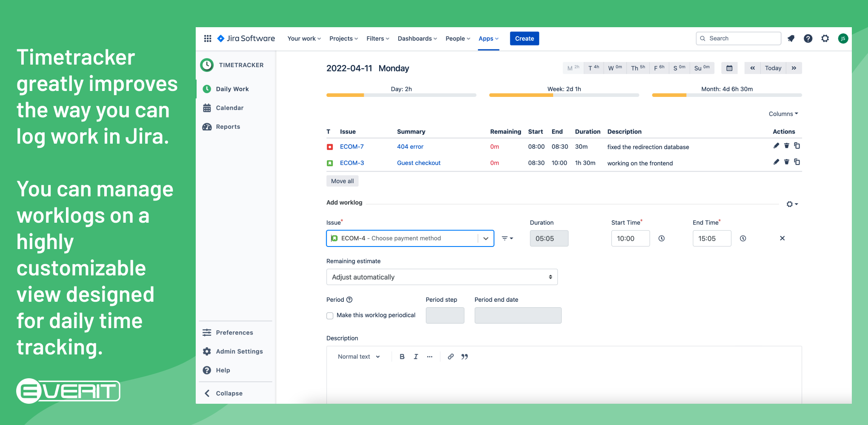Open Preferences in sidebar

(x=234, y=332)
